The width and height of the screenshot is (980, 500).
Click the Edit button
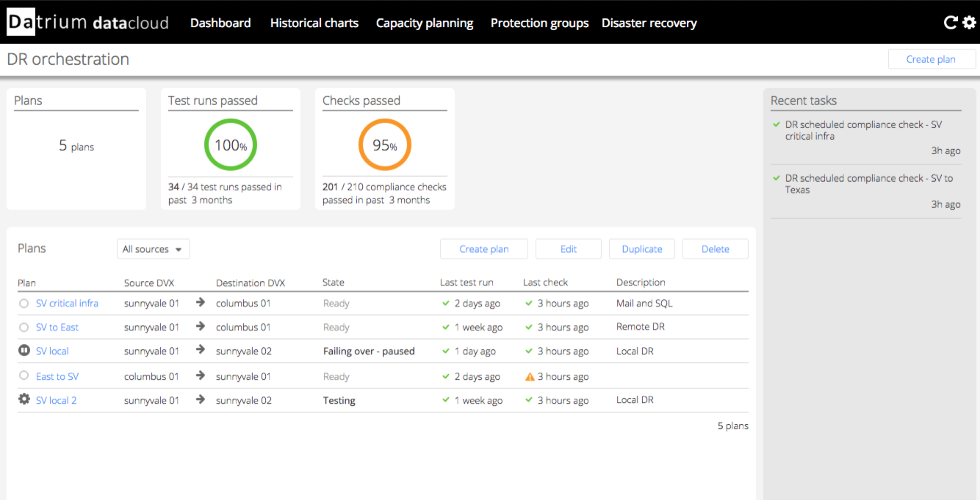568,249
